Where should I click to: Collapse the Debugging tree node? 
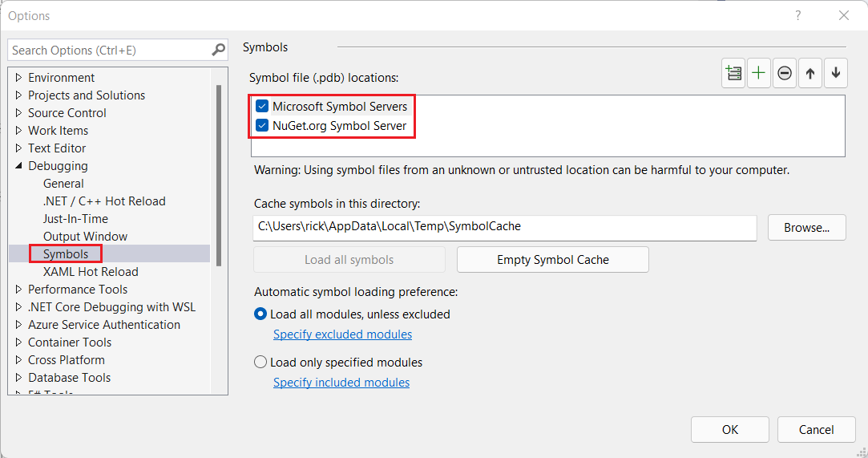pos(18,166)
